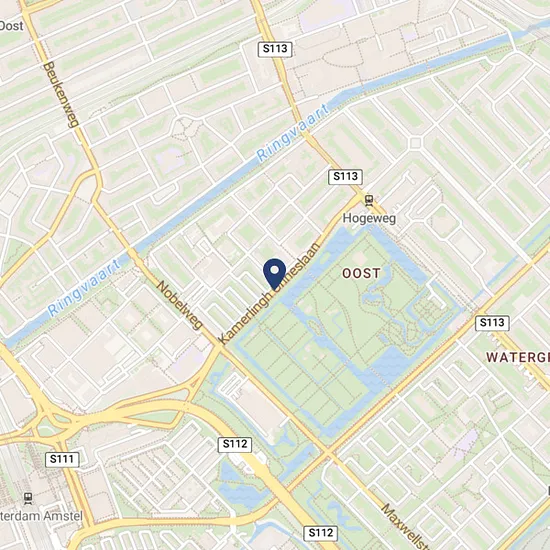Click the S111 route shield
This screenshot has height=550, width=550.
pyautogui.click(x=62, y=459)
